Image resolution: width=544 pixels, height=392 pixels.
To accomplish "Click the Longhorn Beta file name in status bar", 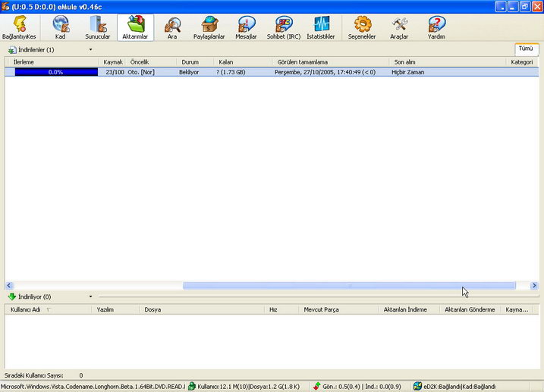I will [x=93, y=386].
